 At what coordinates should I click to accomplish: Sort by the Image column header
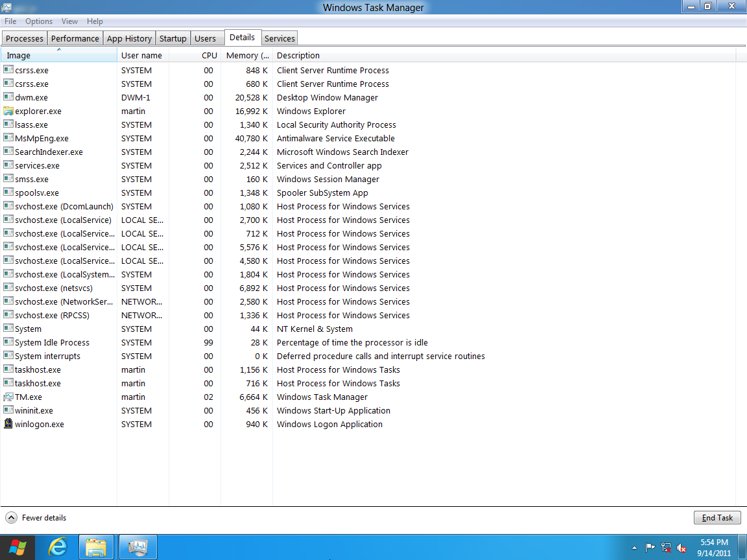(x=59, y=55)
